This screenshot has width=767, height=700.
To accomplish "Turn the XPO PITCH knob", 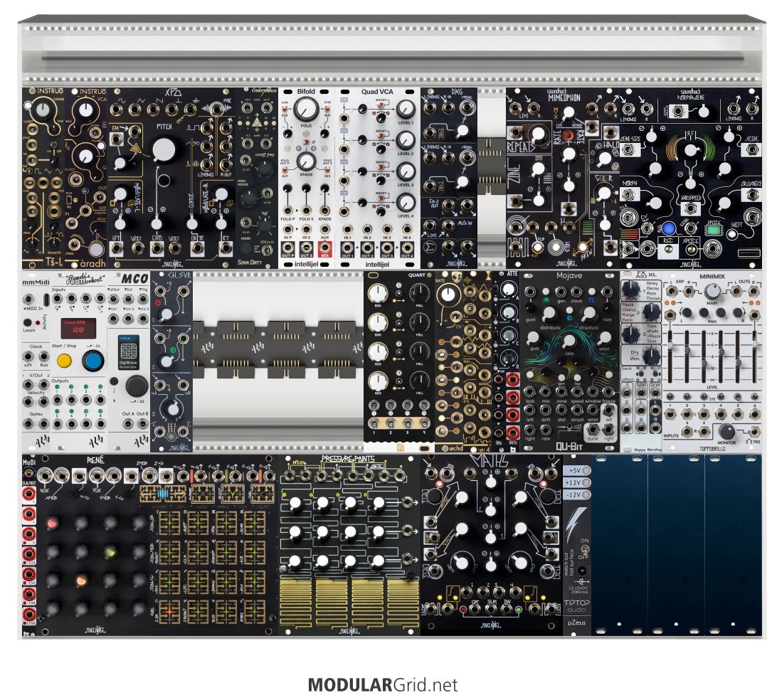I will point(164,149).
